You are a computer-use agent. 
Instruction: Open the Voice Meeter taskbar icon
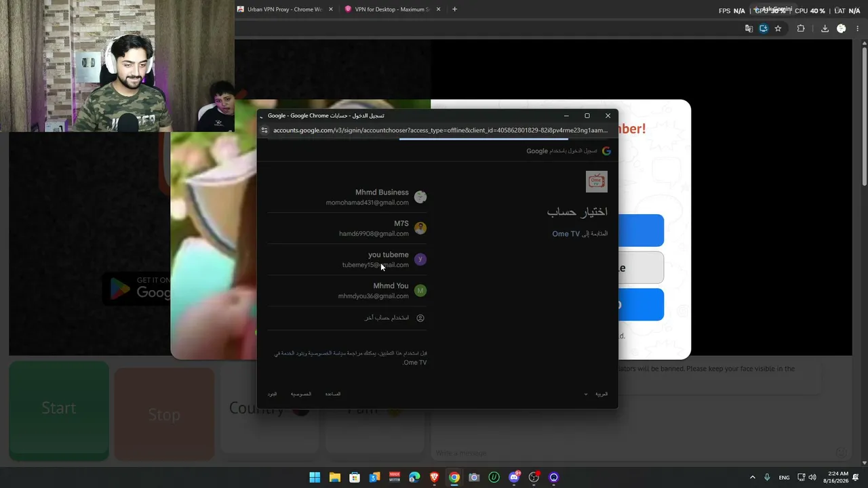point(395,477)
